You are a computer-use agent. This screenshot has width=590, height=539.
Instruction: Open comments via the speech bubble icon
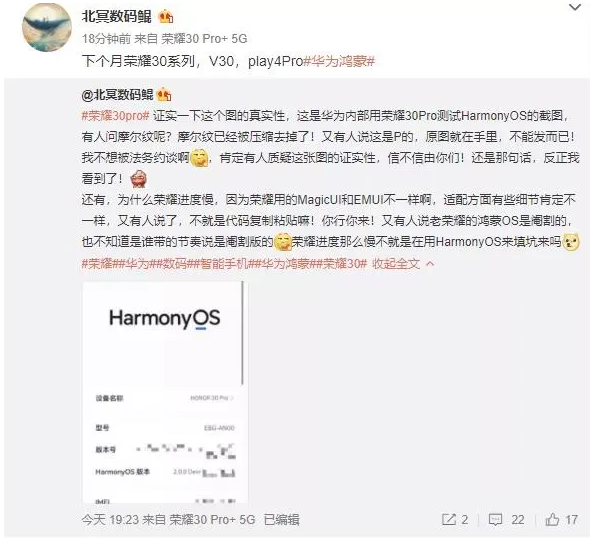click(x=495, y=520)
